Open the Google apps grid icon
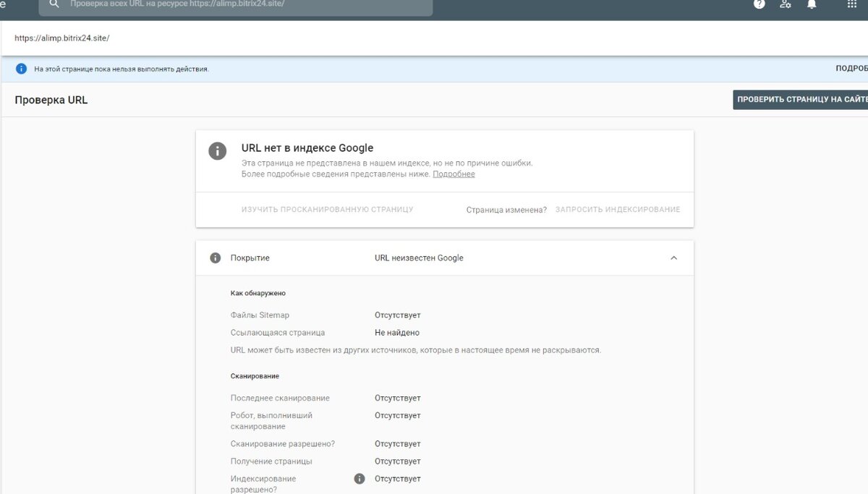868x494 pixels. click(851, 4)
